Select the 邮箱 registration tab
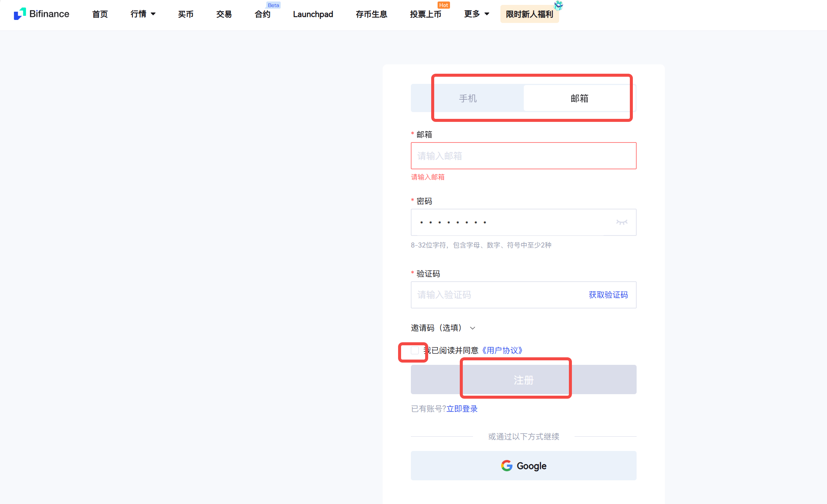 point(579,98)
